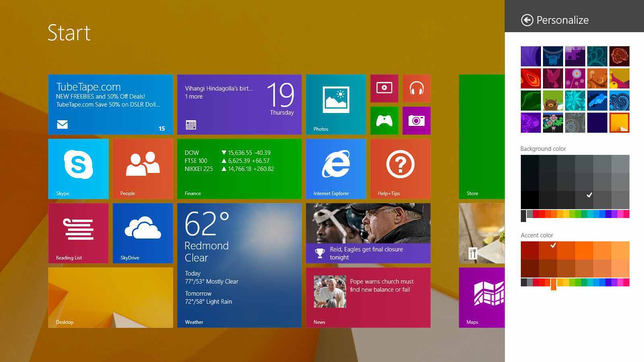
Task: Choose the magenta bird background design
Action: pyautogui.click(x=553, y=78)
